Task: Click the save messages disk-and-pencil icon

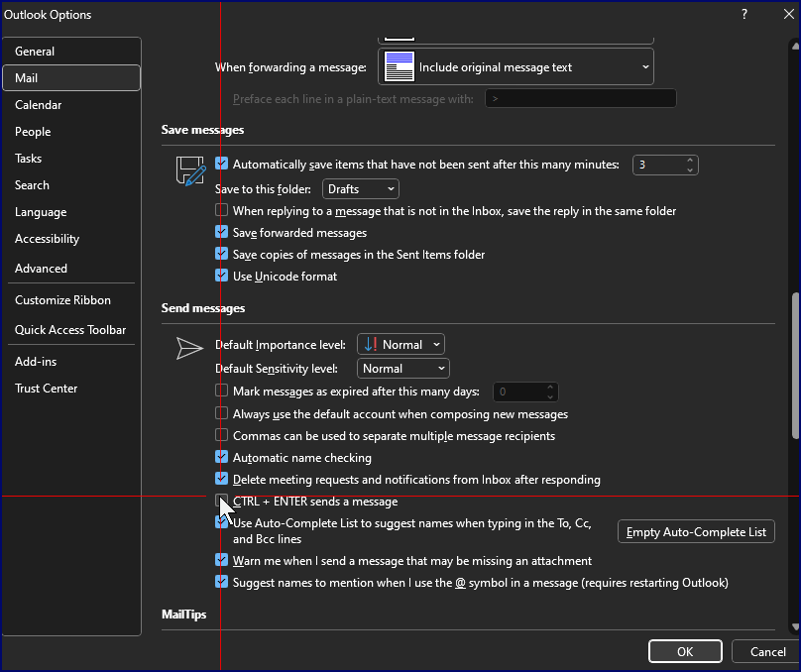Action: (x=190, y=171)
